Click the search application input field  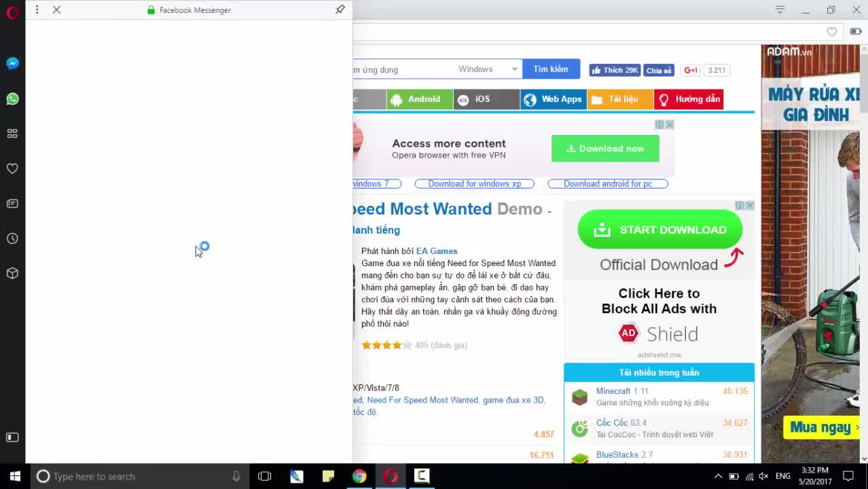pos(404,69)
